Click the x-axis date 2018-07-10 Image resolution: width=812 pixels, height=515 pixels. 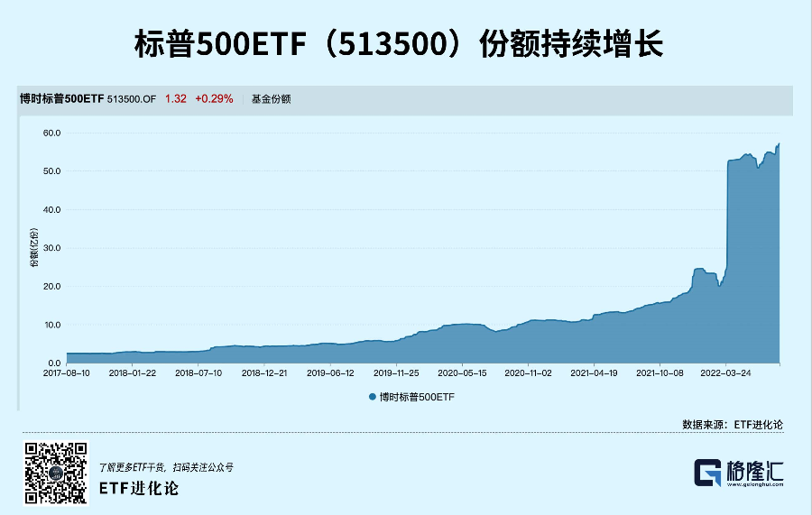point(198,373)
